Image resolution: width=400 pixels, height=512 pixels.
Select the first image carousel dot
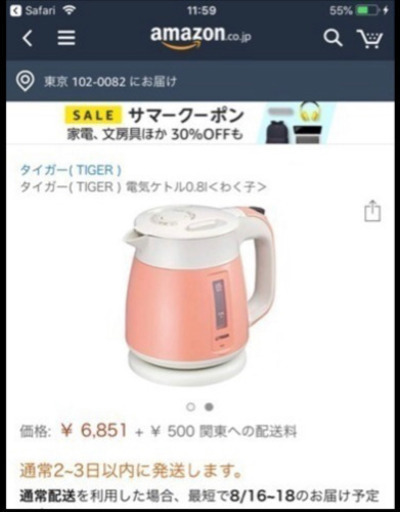(x=191, y=407)
